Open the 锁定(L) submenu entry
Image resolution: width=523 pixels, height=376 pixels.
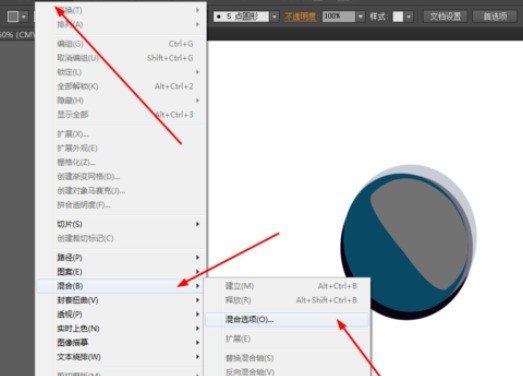tap(121, 72)
